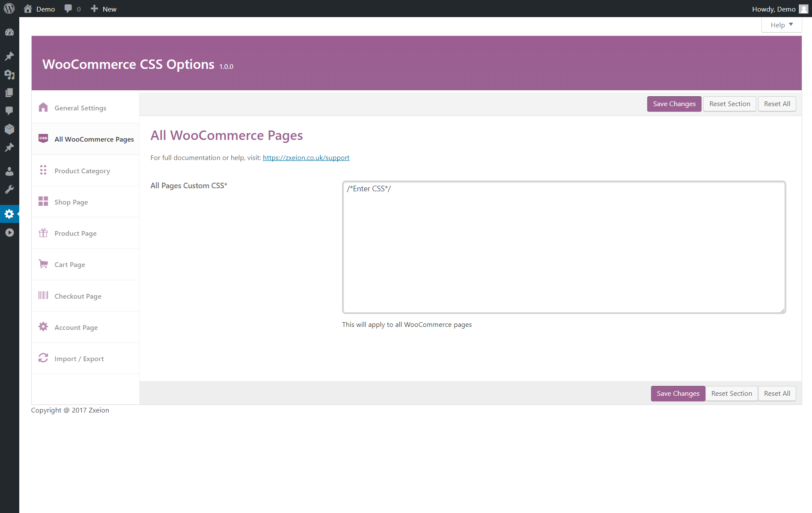Click the sync arrows icon beside Import / Export
Screen dimensions: 812x513
(43, 358)
